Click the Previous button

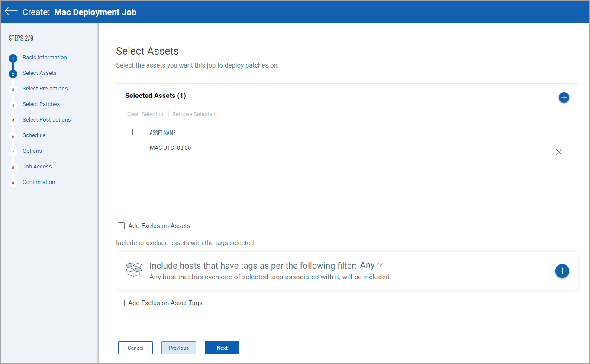pyautogui.click(x=179, y=348)
